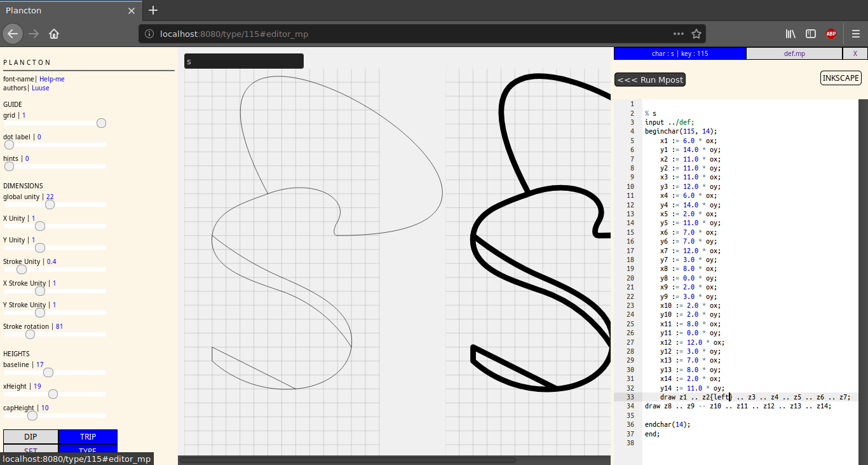868x465 pixels.
Task: Open the Firefox hamburger menu
Action: pos(855,34)
